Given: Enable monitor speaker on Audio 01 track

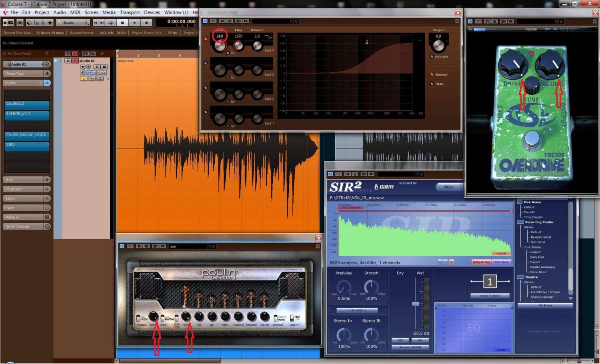Looking at the screenshot, I should point(89,67).
